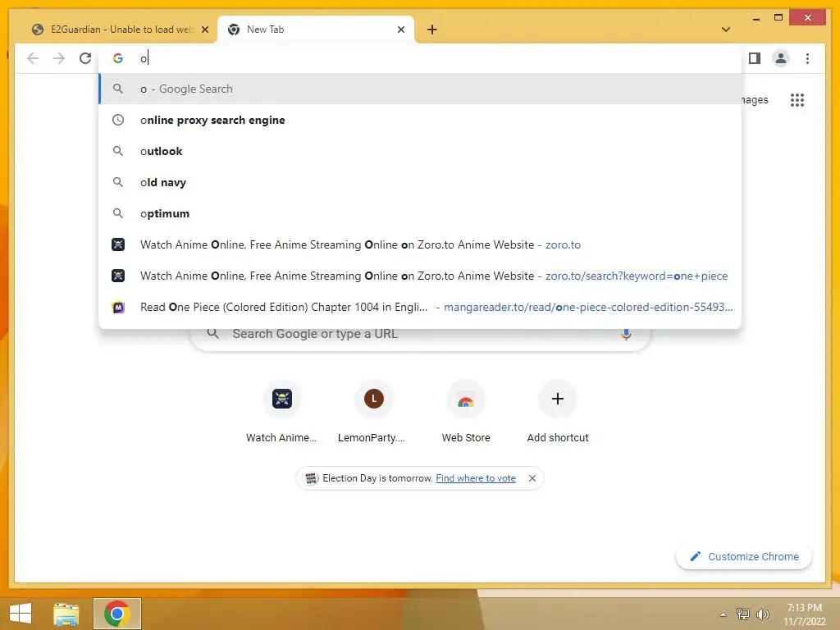Close the E2Guardian tab
This screenshot has height=630, width=840.
coord(204,30)
